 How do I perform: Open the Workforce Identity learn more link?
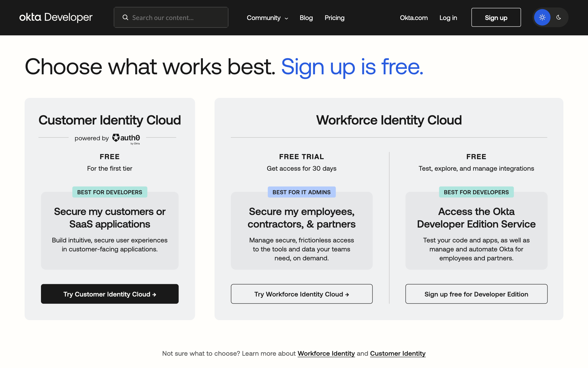(x=326, y=353)
